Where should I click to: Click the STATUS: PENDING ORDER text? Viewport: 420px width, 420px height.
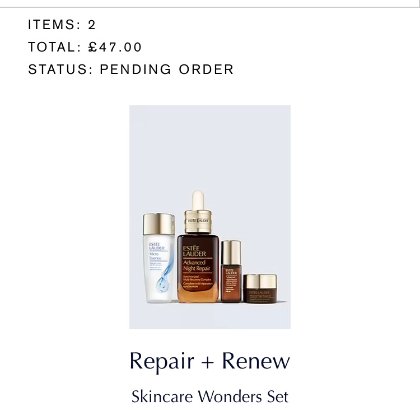[131, 69]
